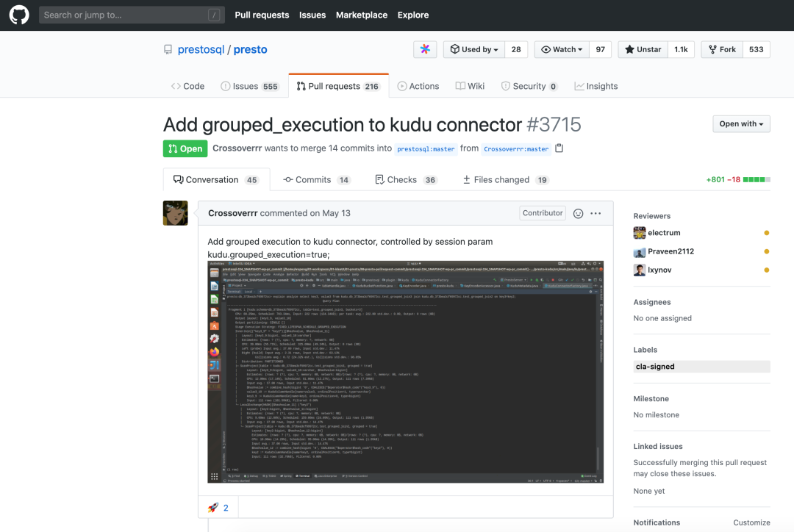
Task: Click Praveen2112's pending review status dot
Action: [x=767, y=251]
